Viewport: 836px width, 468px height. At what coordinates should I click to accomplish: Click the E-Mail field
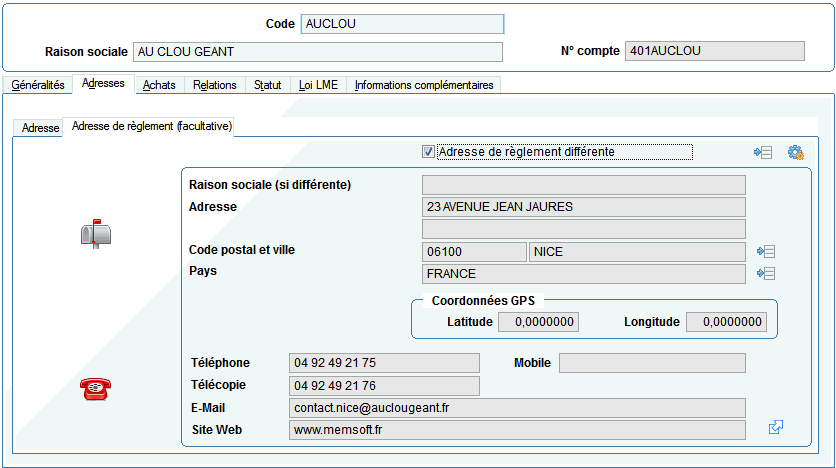click(516, 408)
